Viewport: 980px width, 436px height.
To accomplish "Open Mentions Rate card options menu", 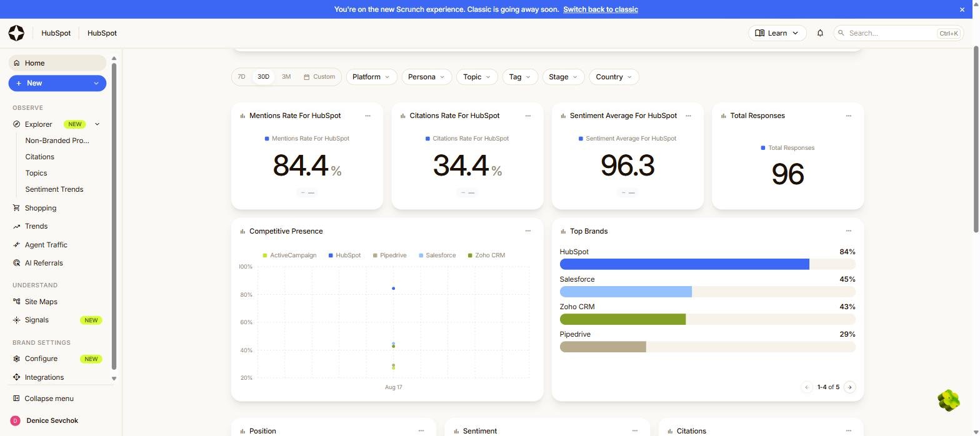I will point(367,116).
